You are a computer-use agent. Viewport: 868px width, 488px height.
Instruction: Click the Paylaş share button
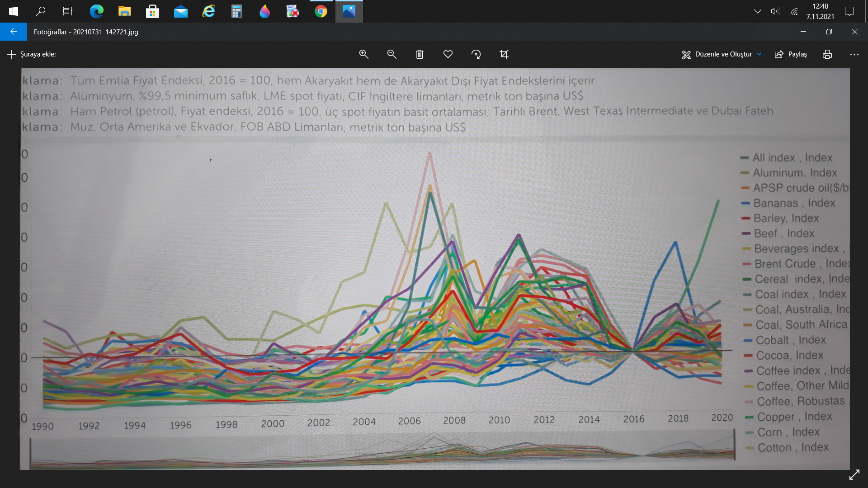tap(791, 54)
